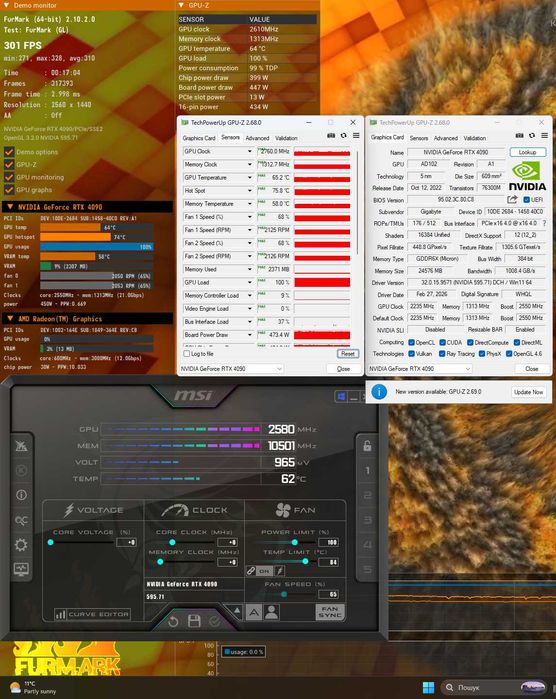Open MSI Afterburner settings gear

click(21, 545)
